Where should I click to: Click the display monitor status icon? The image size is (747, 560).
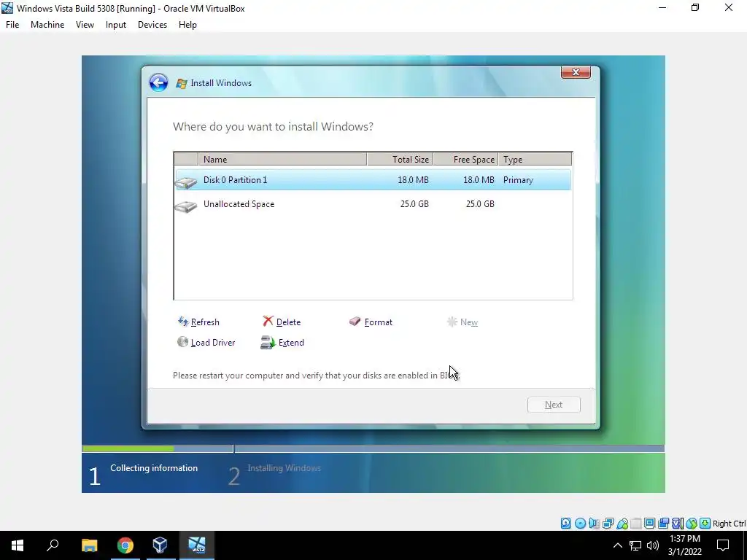tap(649, 524)
